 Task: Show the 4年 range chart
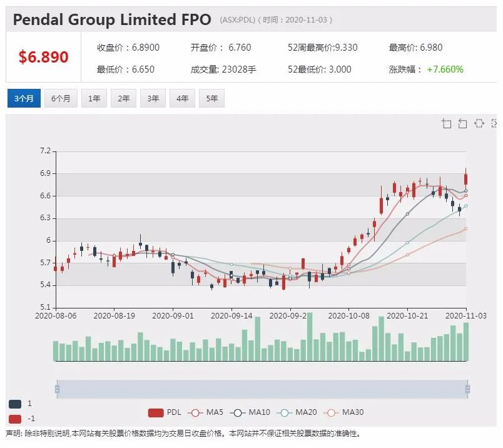coord(182,98)
